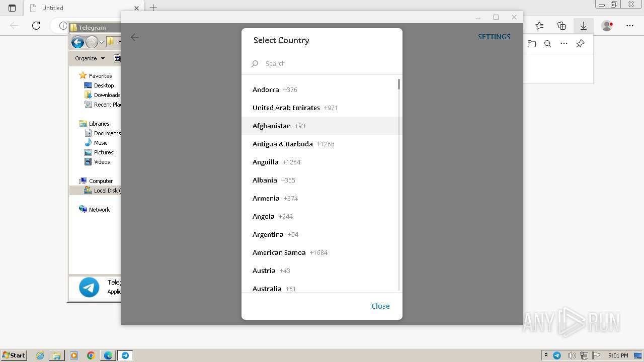Open Edge Downloads icon

(x=584, y=26)
